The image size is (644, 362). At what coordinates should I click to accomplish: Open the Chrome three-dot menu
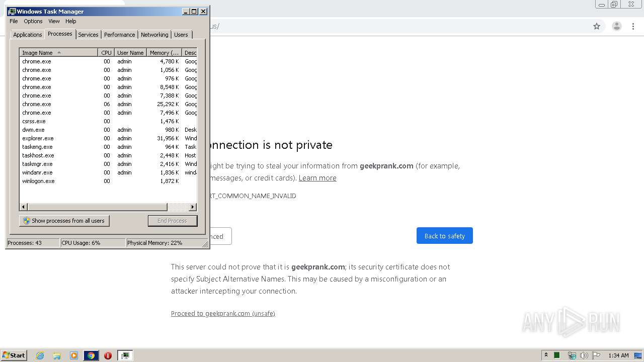pyautogui.click(x=633, y=26)
